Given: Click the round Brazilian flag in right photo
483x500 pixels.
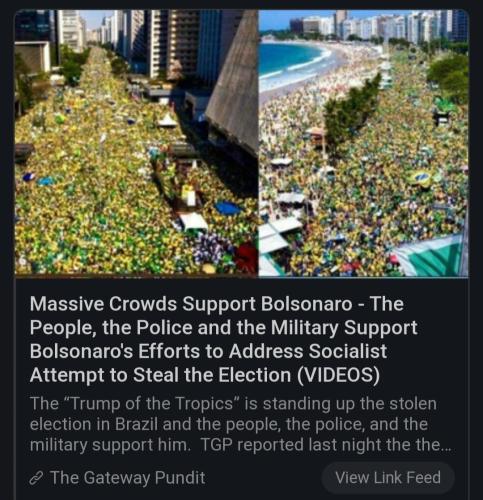Looking at the screenshot, I should (x=422, y=179).
